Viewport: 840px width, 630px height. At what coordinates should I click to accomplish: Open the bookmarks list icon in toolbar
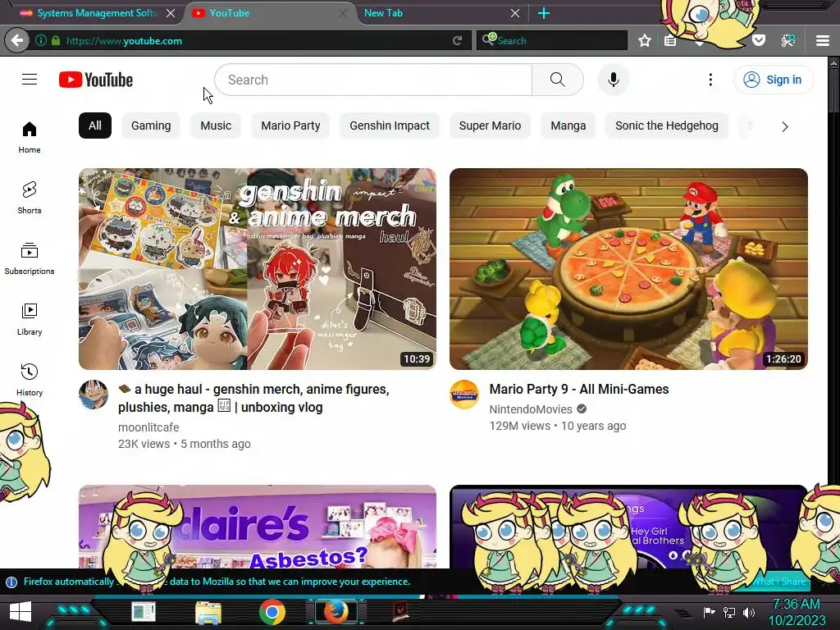click(669, 41)
